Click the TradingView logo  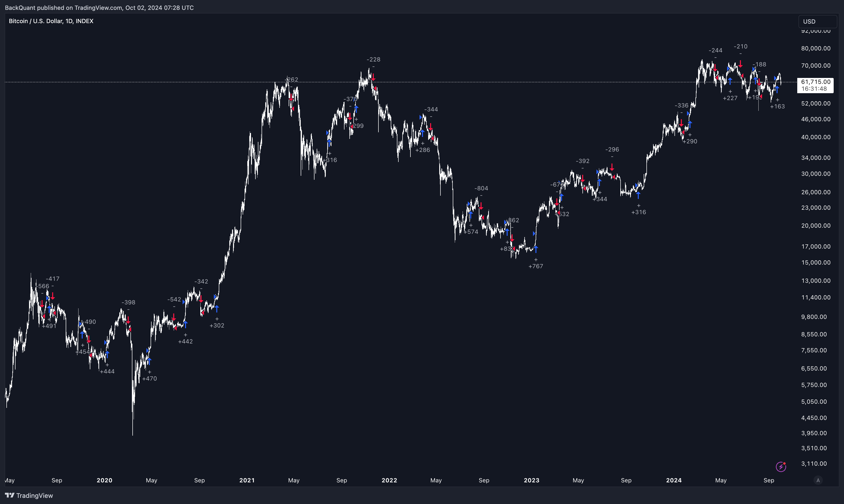click(29, 495)
